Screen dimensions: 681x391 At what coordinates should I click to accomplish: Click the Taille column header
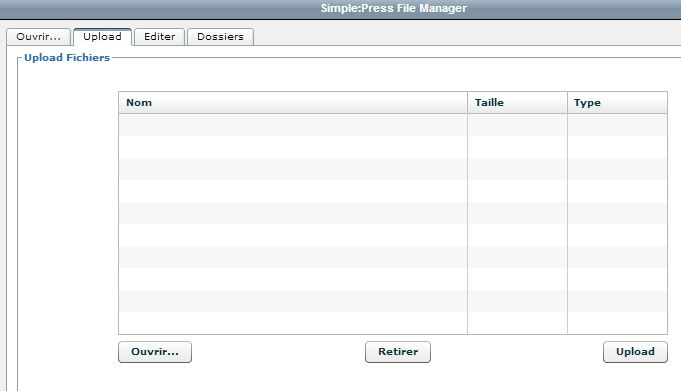[x=517, y=103]
